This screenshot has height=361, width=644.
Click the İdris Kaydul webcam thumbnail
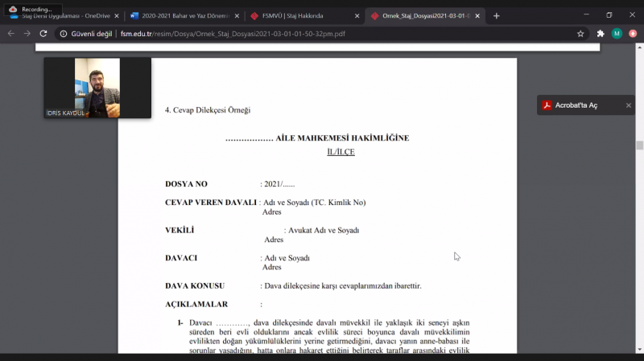click(x=97, y=88)
